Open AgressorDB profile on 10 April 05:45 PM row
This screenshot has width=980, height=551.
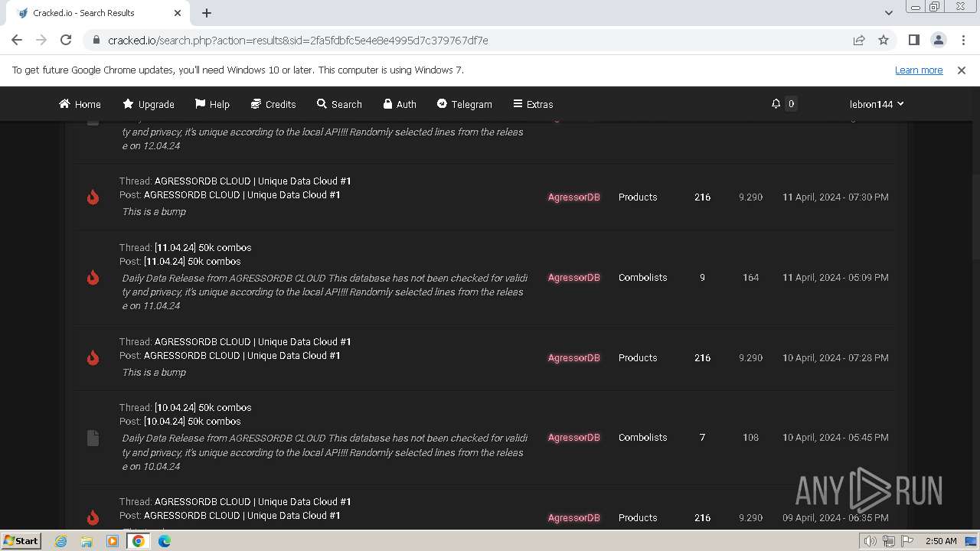point(574,438)
